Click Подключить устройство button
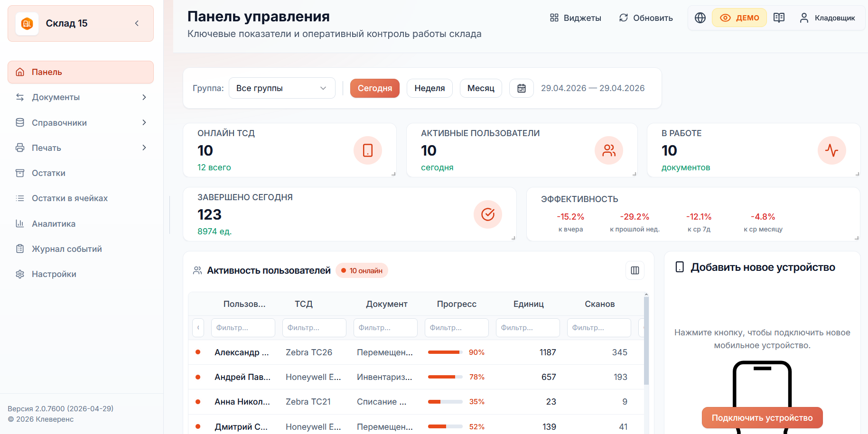The image size is (868, 434). tap(762, 418)
